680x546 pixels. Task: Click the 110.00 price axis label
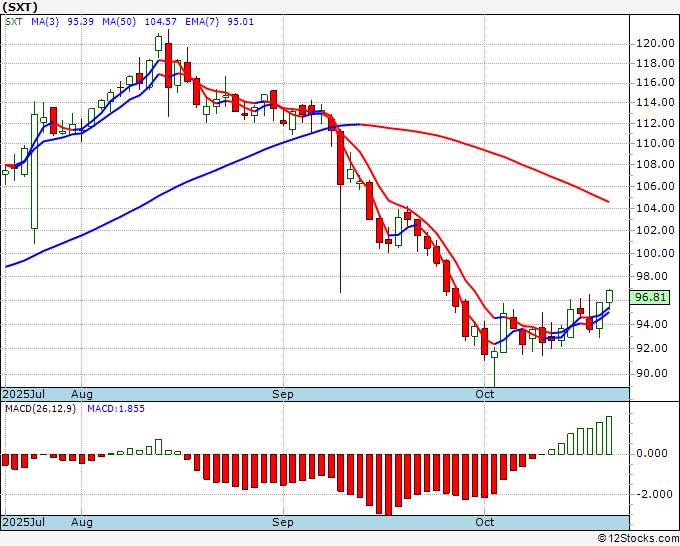coord(655,144)
